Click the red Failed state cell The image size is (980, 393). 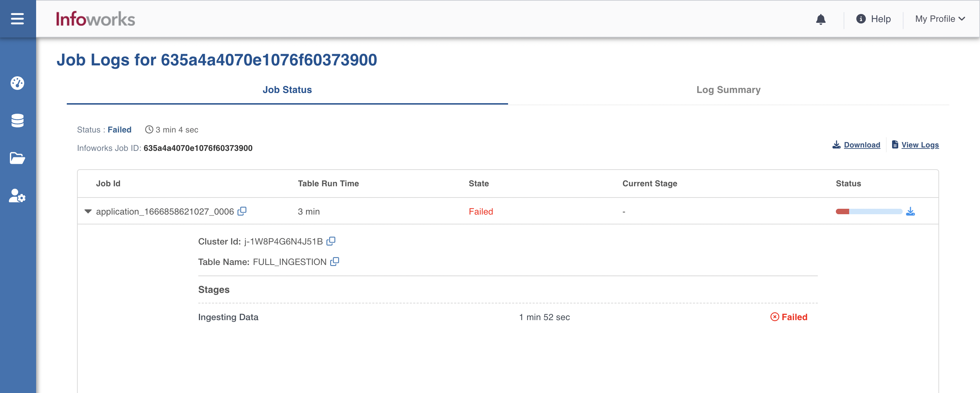480,211
